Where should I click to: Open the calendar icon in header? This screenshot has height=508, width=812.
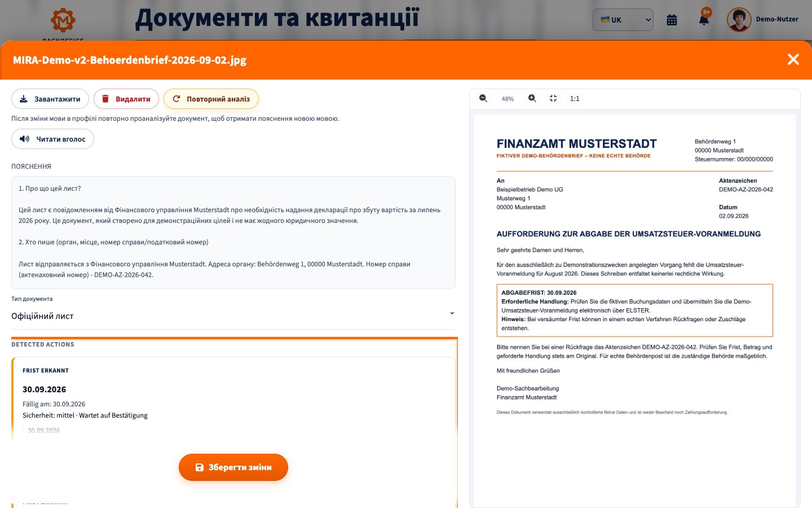coord(672,20)
